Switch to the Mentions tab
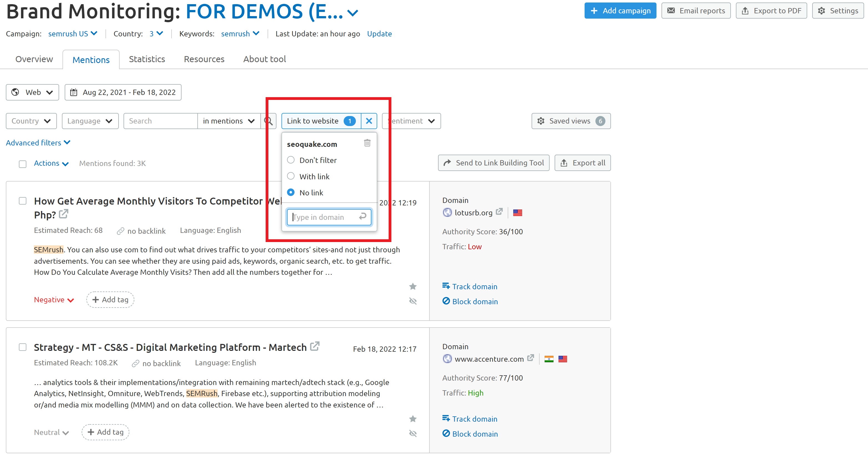Screen dimensions: 868x458 [x=91, y=60]
